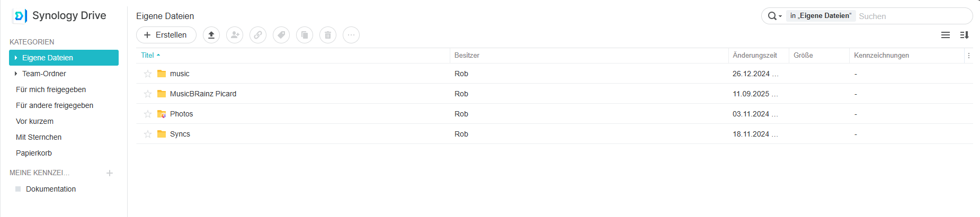Click the get link toolbar icon
This screenshot has height=217, width=980.
(x=258, y=35)
